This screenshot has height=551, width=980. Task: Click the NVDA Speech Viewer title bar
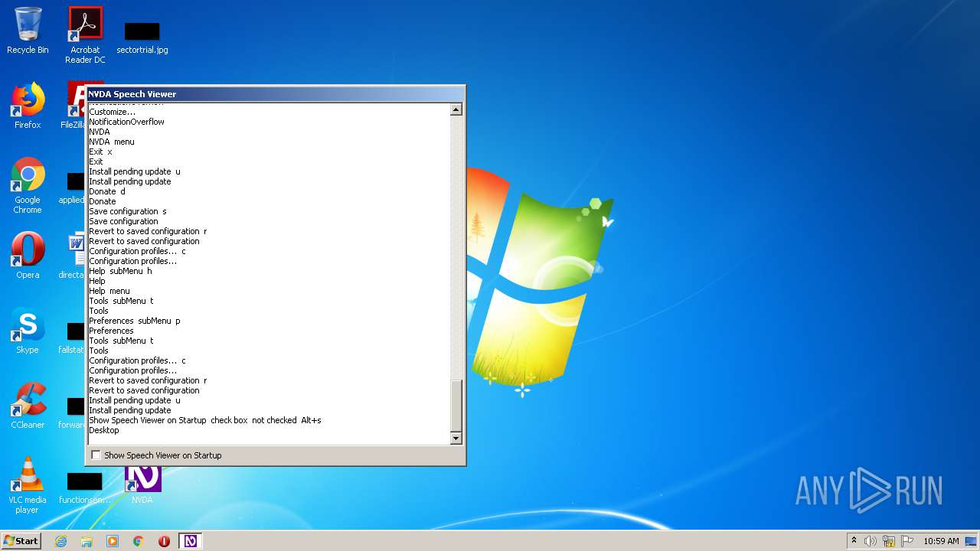coord(275,94)
